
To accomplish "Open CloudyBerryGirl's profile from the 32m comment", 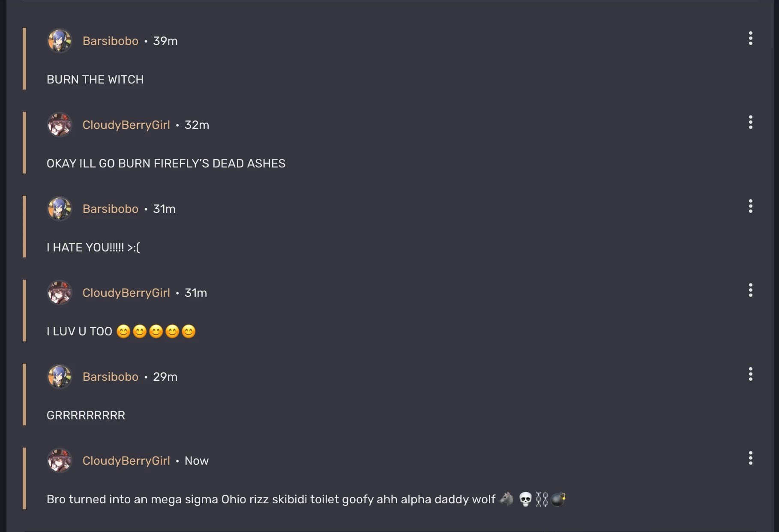I will tap(126, 125).
